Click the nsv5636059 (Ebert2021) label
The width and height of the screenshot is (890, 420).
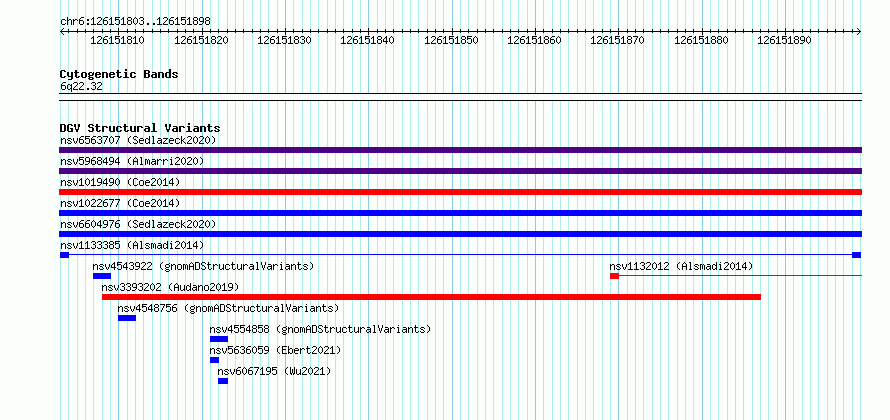(x=275, y=350)
